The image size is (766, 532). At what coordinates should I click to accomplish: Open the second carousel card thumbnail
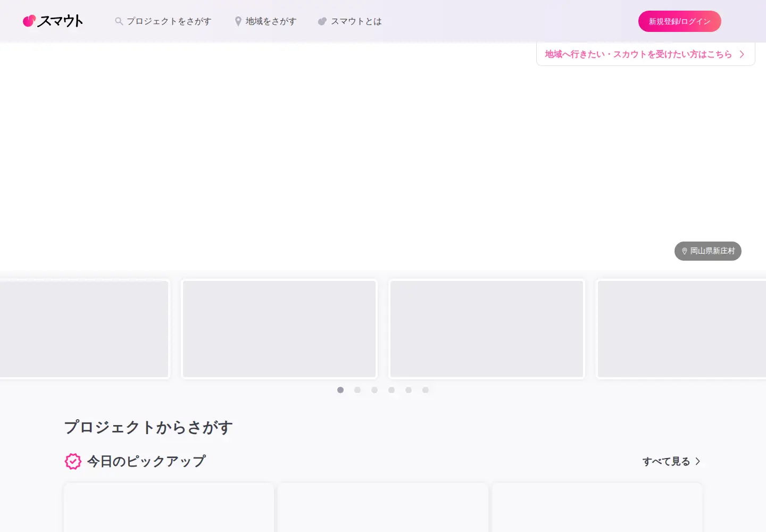(279, 329)
